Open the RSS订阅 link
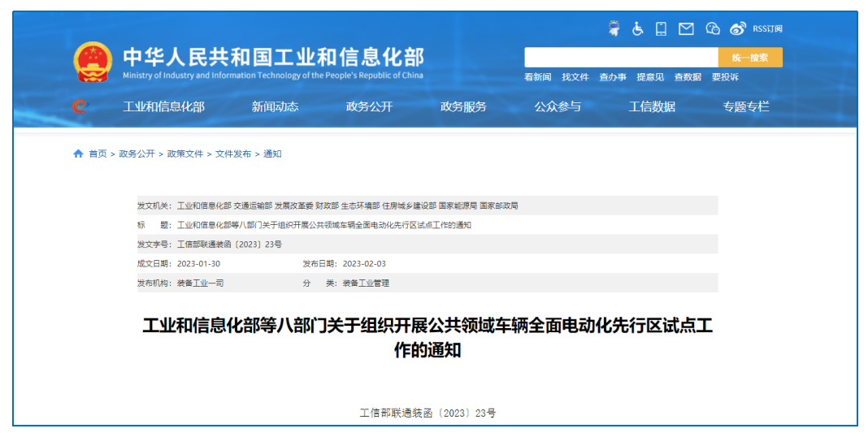Viewport: 868px width, 437px height. point(767,28)
